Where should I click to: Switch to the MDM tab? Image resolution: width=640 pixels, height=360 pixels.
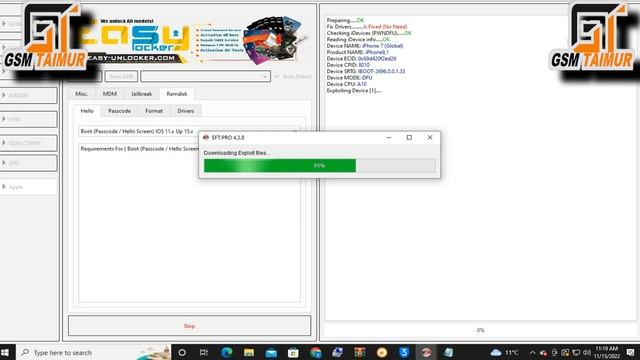tap(109, 94)
